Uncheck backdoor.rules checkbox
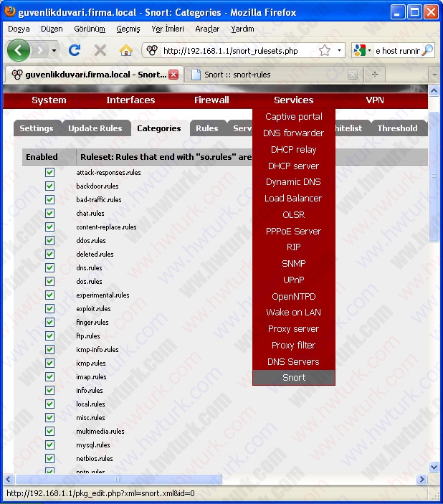The height and width of the screenshot is (504, 443). tap(49, 186)
